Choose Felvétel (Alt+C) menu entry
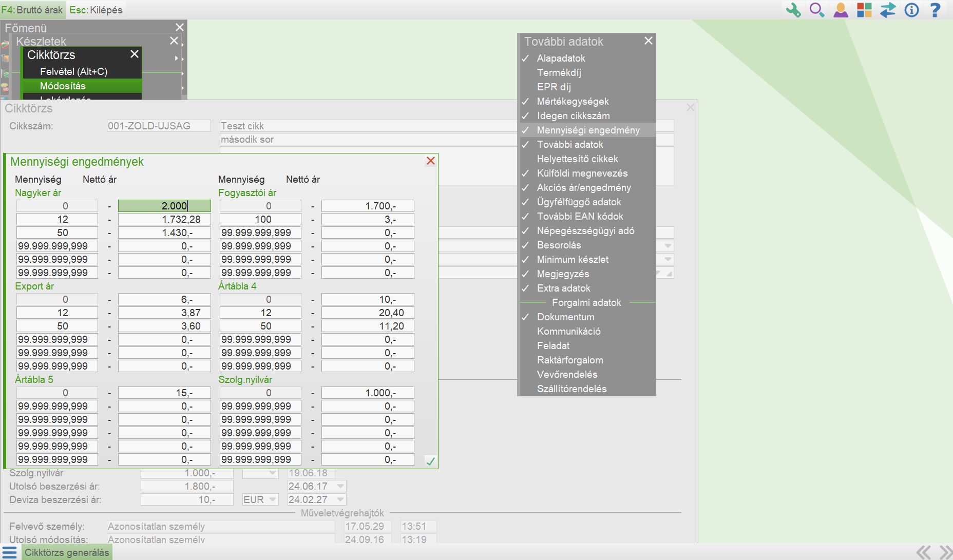The width and height of the screenshot is (953, 560). (73, 71)
